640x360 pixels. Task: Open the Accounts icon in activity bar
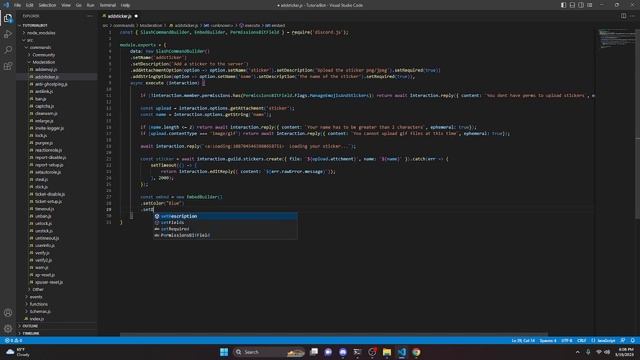tap(8, 313)
